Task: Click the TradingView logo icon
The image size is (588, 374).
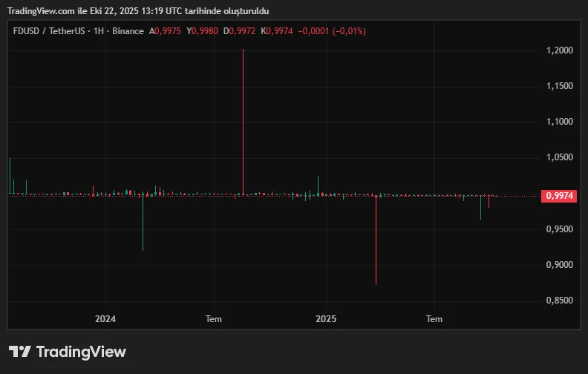Action: [20, 352]
